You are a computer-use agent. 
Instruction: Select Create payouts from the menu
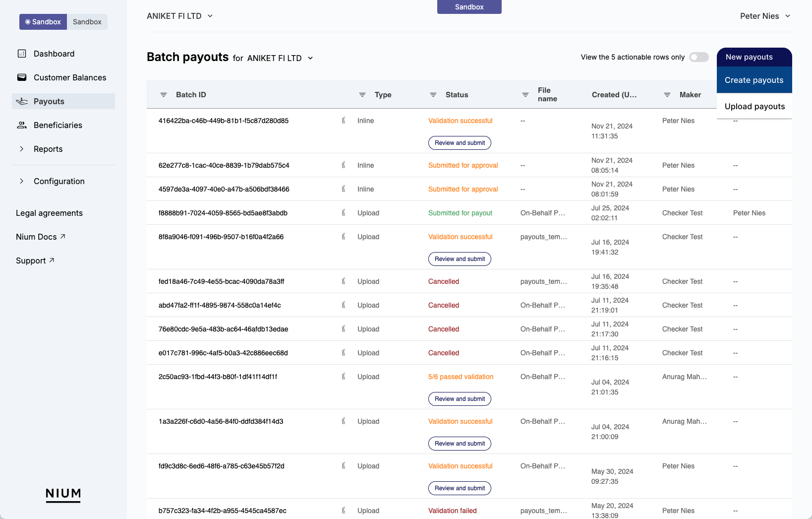(754, 80)
